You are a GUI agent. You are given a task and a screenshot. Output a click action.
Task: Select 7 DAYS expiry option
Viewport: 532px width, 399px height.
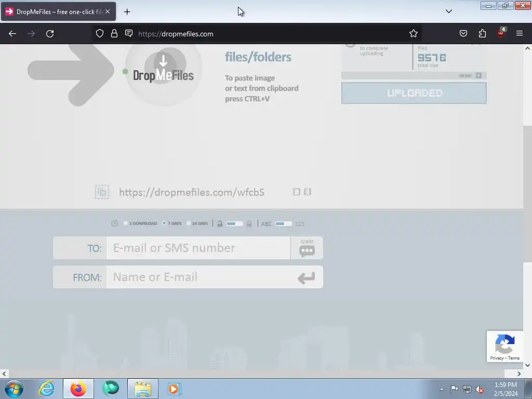click(171, 223)
